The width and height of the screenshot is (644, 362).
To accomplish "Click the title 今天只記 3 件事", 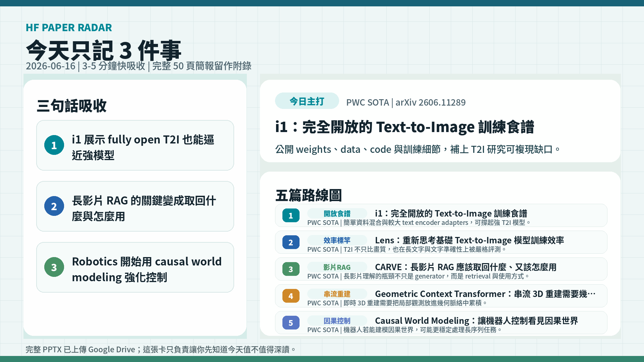I will click(x=104, y=50).
